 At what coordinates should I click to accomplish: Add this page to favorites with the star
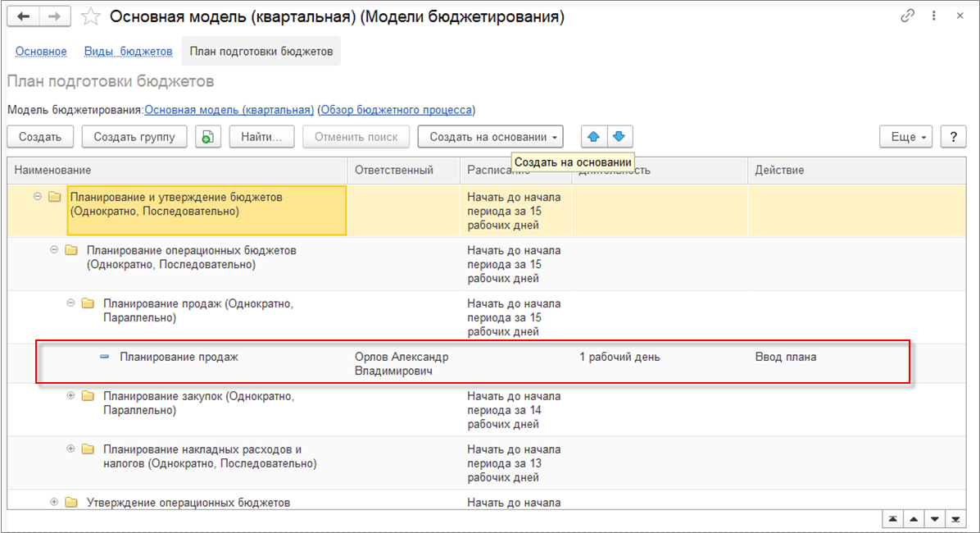91,16
